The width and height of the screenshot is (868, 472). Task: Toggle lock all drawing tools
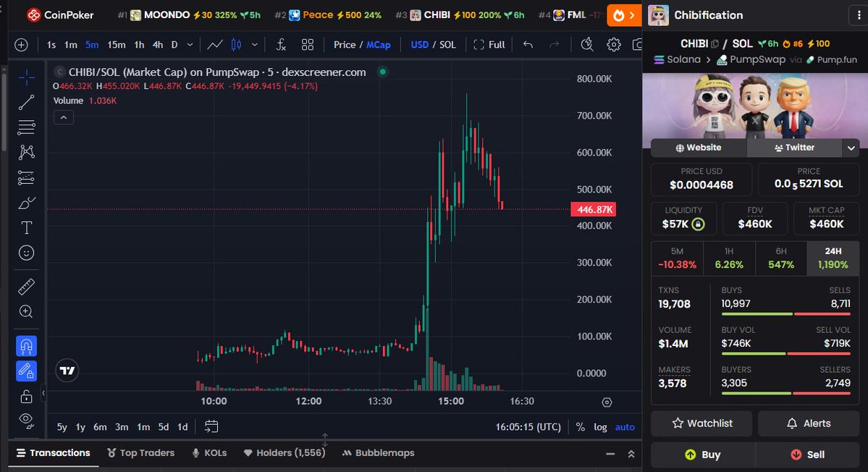[x=26, y=396]
